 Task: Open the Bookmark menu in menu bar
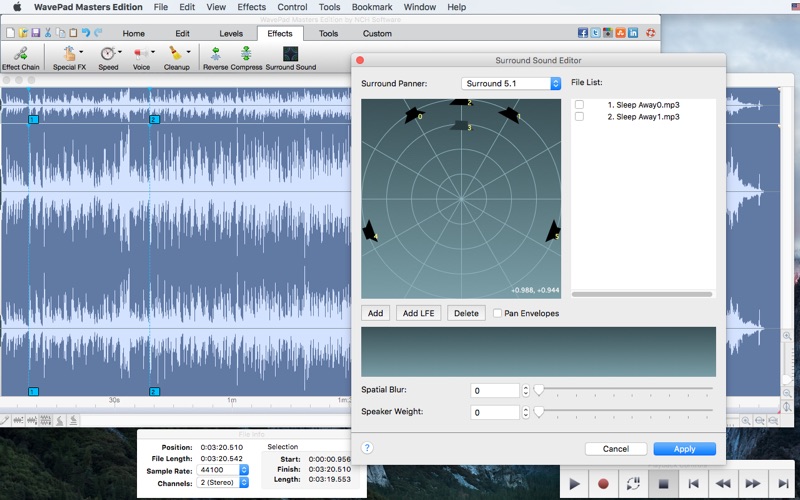point(372,7)
